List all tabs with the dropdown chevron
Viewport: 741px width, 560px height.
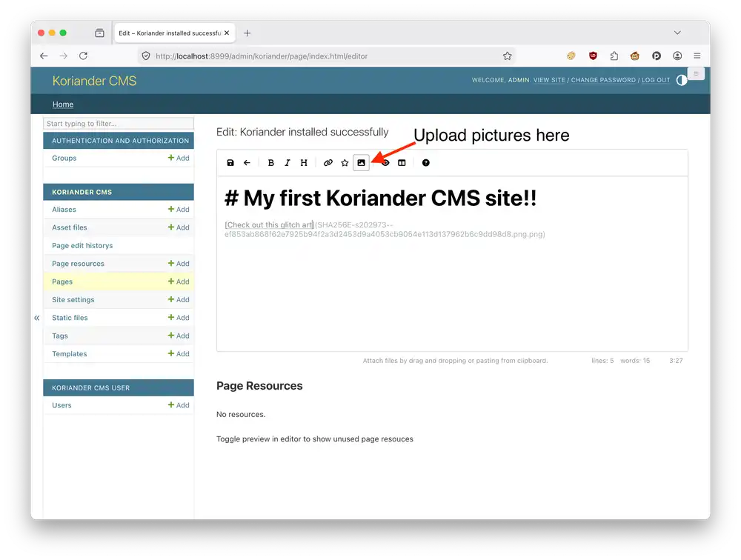(x=677, y=33)
